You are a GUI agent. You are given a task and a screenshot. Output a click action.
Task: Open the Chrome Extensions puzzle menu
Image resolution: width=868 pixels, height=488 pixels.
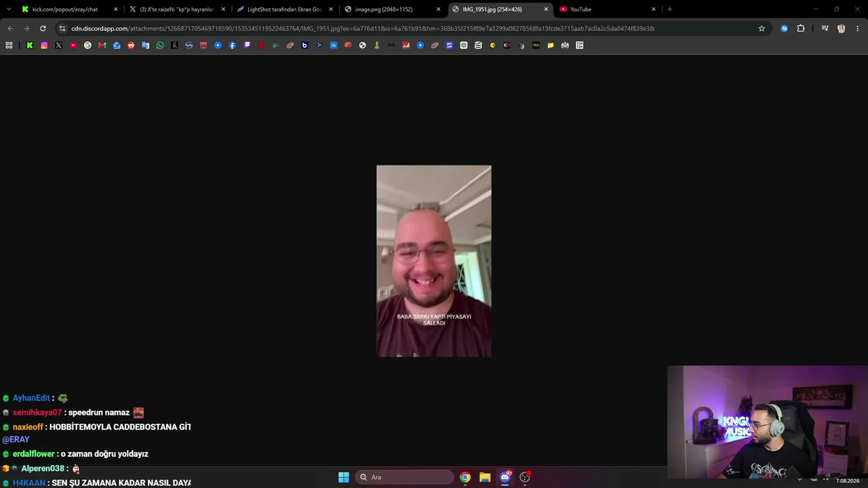801,28
